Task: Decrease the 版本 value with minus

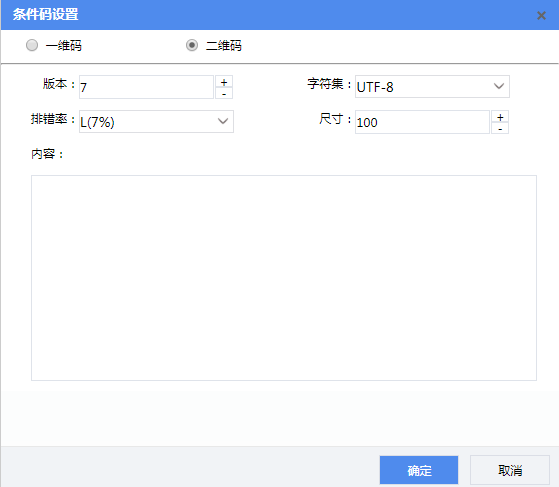Action: point(224,93)
